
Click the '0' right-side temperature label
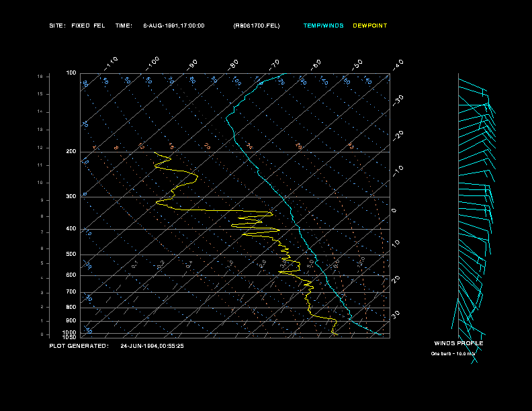click(x=394, y=211)
